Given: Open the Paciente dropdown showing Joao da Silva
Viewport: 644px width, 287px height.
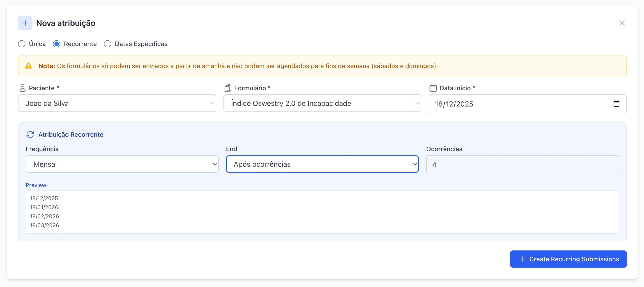Looking at the screenshot, I should (x=117, y=103).
